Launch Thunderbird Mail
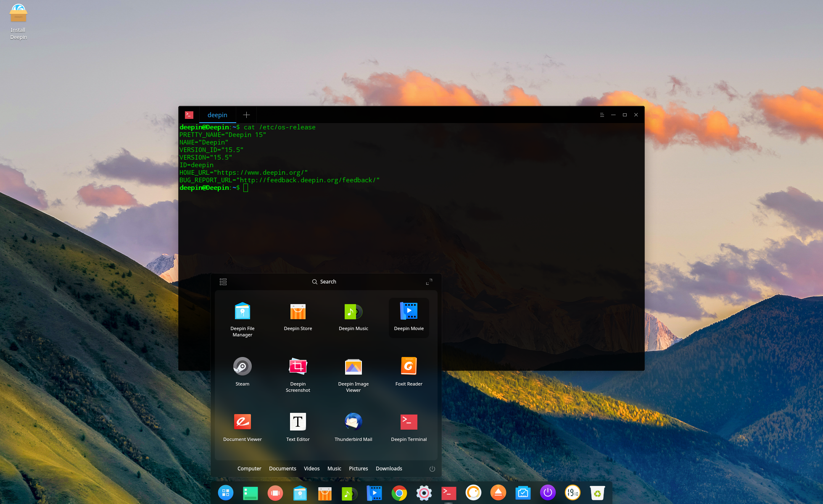Image resolution: width=823 pixels, height=504 pixels. pyautogui.click(x=353, y=421)
